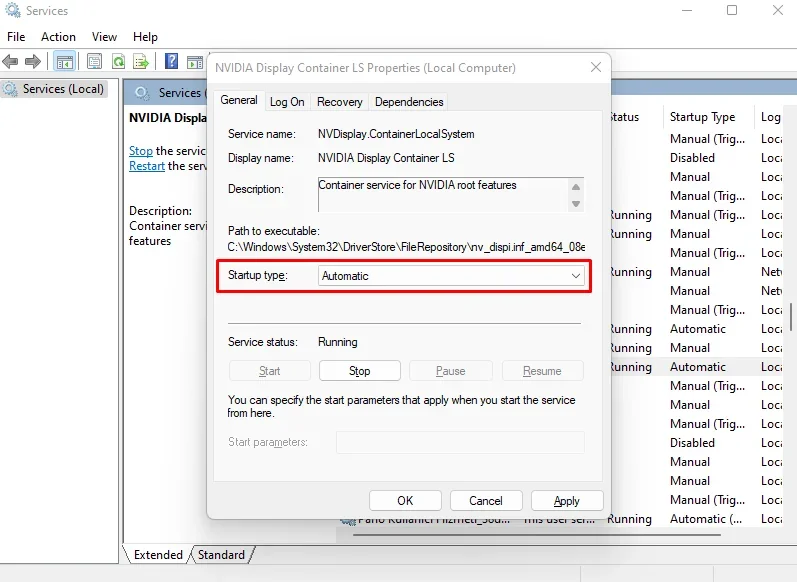Switch to the Recovery tab
The height and width of the screenshot is (582, 797).
point(340,102)
